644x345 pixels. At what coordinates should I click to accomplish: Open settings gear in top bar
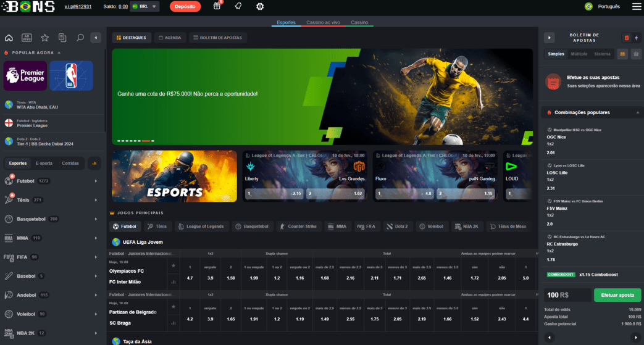(259, 7)
